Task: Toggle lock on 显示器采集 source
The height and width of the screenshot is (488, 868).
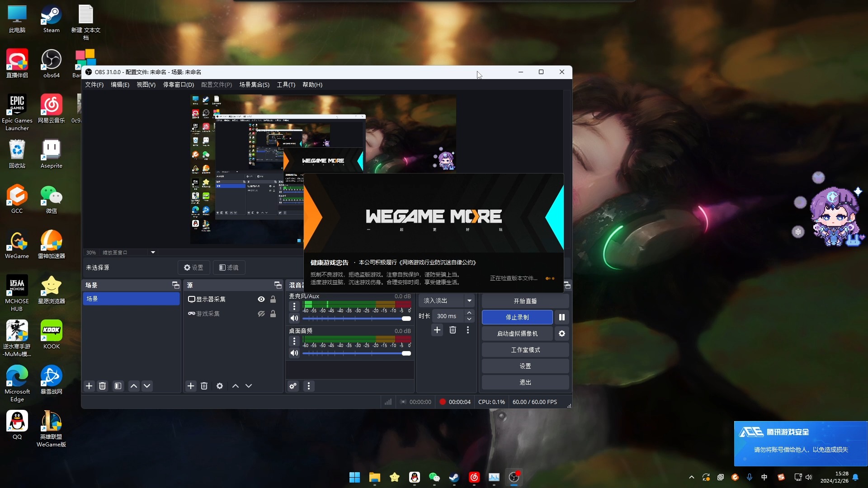Action: click(x=273, y=299)
